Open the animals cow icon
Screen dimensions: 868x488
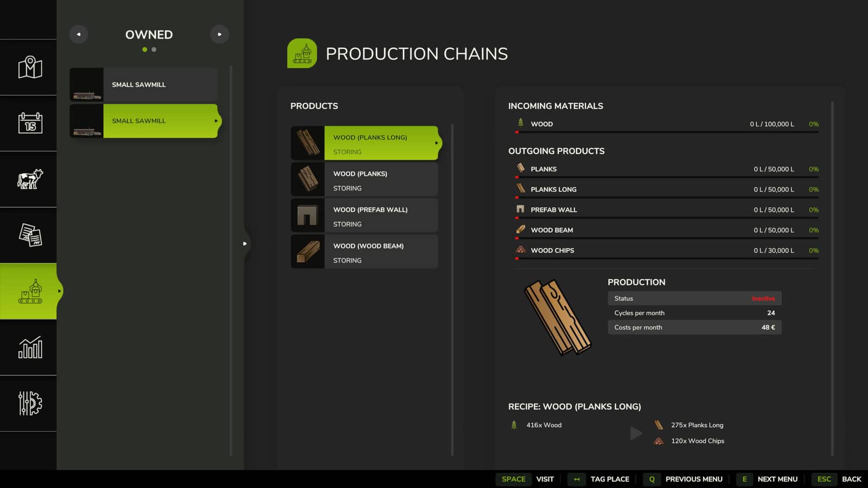pos(30,179)
